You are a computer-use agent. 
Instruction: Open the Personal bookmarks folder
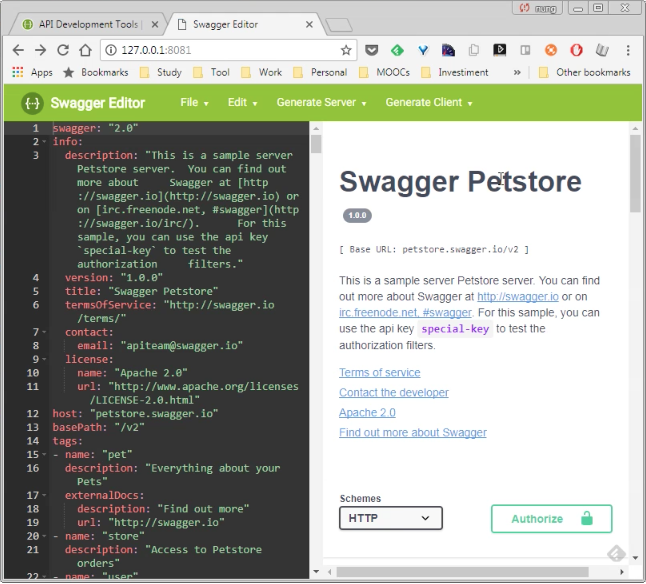point(320,72)
